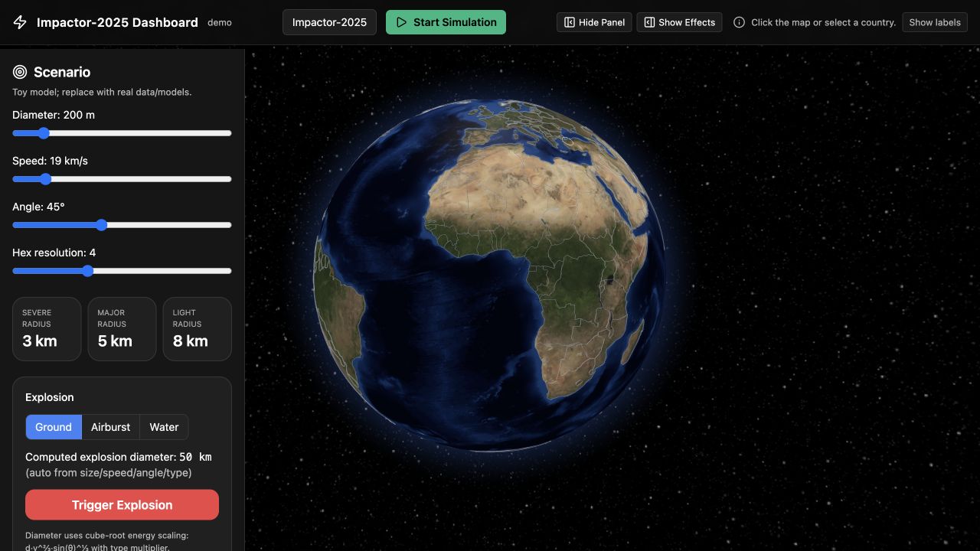980x551 pixels.
Task: Click the Major Radius 5 km card
Action: (122, 329)
